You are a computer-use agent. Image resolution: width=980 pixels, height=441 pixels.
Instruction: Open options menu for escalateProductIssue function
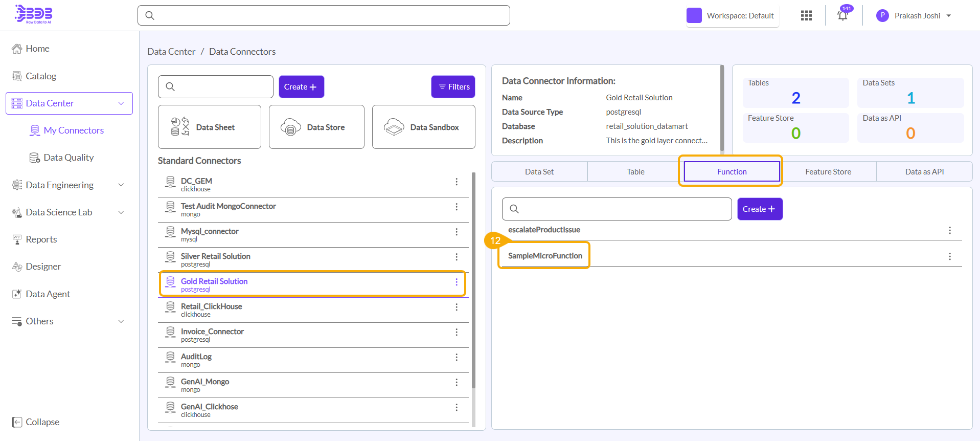[x=950, y=230]
